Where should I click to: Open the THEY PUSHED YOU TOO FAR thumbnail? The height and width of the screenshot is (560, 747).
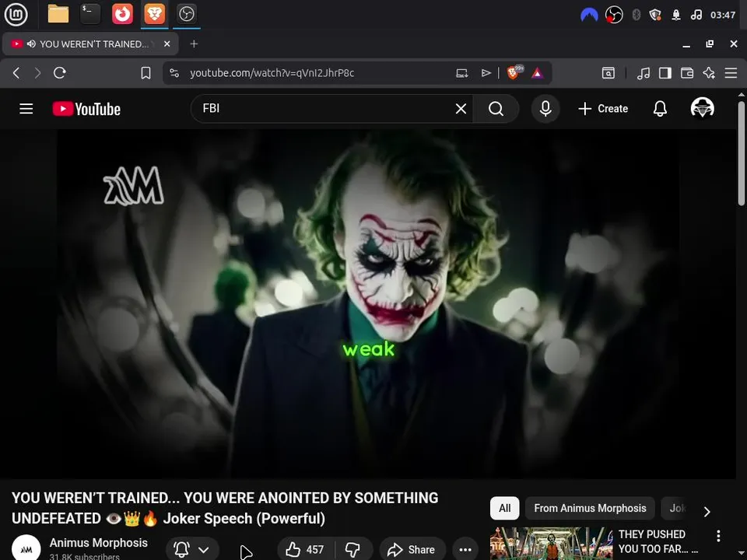[x=551, y=544]
